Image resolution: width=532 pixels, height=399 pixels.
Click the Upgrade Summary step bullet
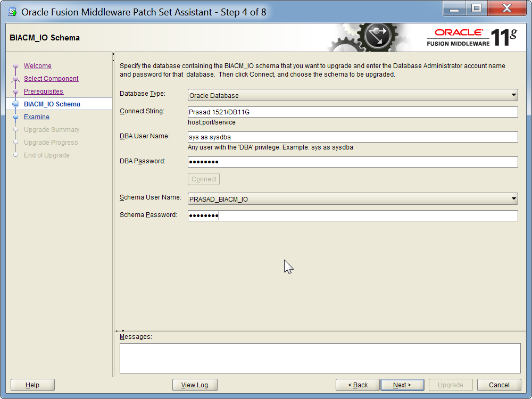coord(15,130)
